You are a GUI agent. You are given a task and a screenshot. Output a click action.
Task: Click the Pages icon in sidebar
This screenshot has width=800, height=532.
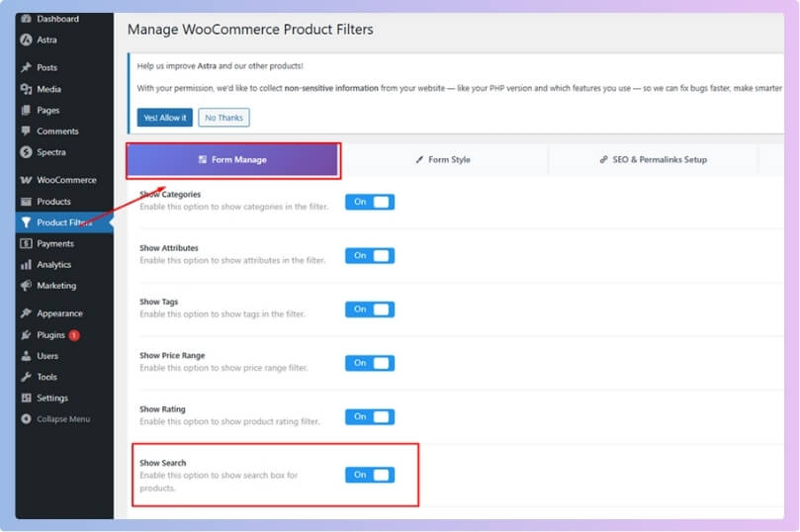click(x=26, y=110)
